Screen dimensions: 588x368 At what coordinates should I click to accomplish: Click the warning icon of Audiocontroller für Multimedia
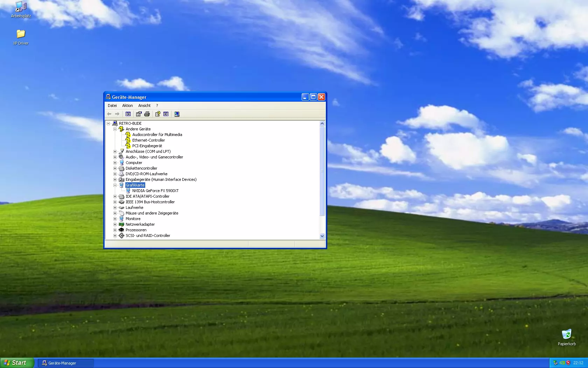[x=128, y=135]
